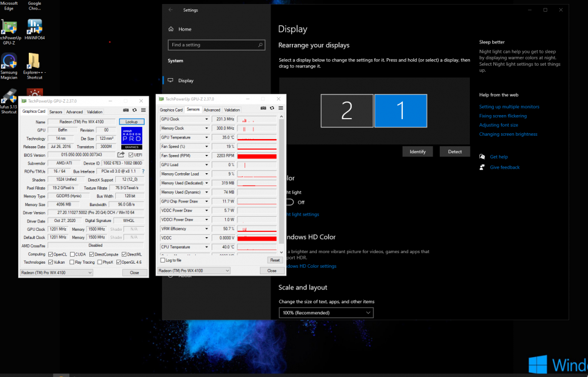Image resolution: width=588 pixels, height=377 pixels.
Task: Open hamburger menu in GPU-Z Graphics Card window
Action: click(x=143, y=110)
